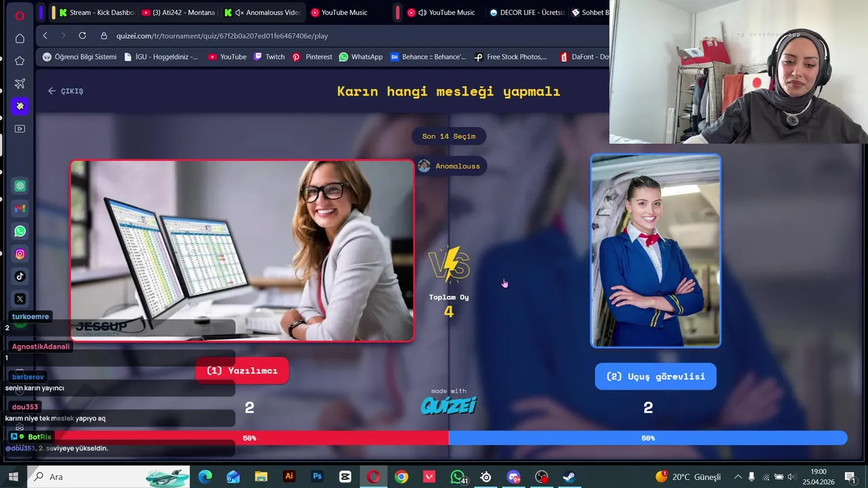Open Twitch bookmark

[269, 57]
